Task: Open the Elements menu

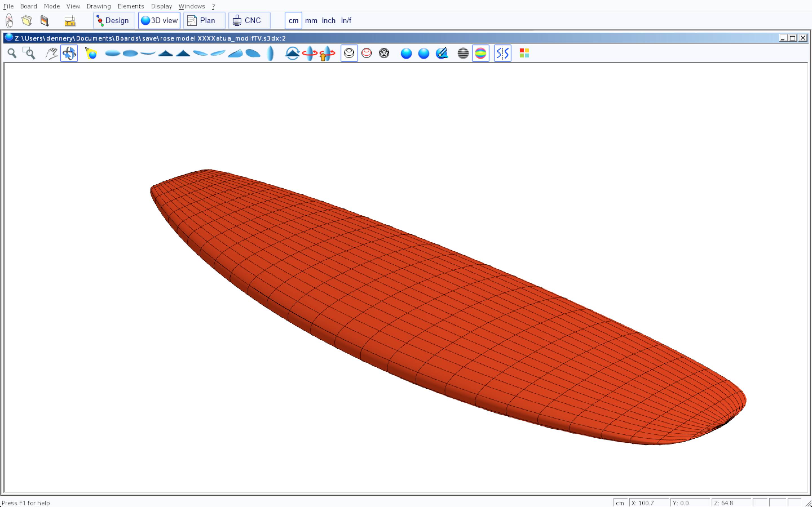Action: pyautogui.click(x=131, y=6)
